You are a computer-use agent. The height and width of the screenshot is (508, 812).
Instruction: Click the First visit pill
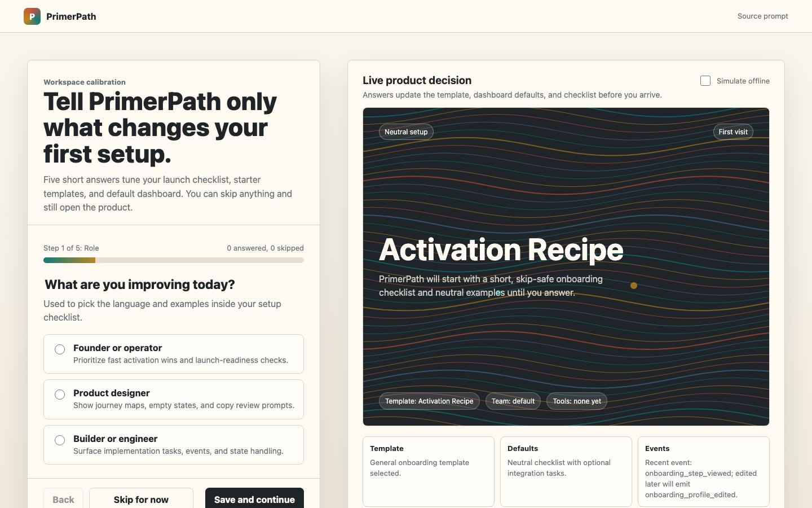733,132
